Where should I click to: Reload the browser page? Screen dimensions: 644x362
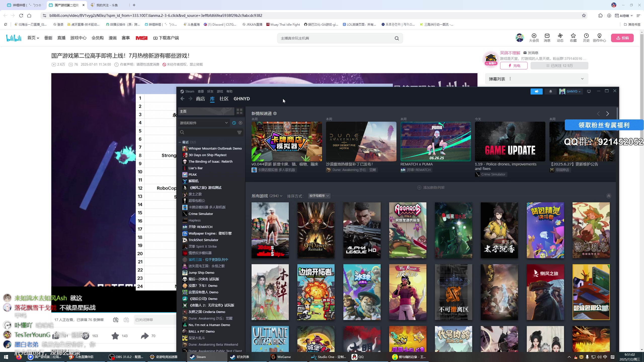click(x=21, y=16)
